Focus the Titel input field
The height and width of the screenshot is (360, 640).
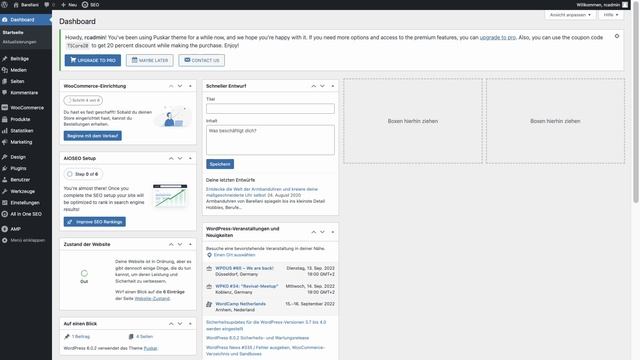pos(270,109)
